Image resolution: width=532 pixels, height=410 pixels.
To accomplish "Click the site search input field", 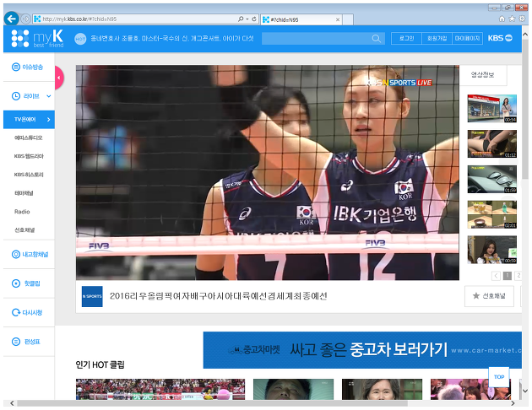I will point(318,38).
